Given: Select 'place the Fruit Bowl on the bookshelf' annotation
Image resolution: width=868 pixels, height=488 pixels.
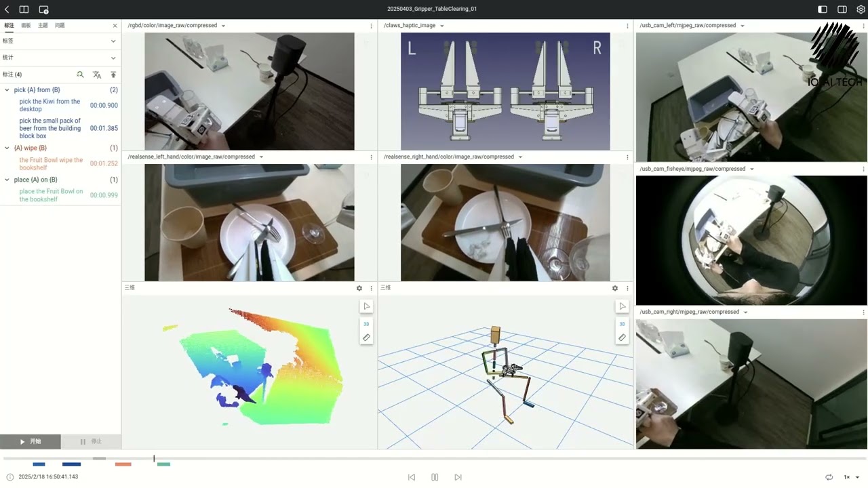Looking at the screenshot, I should pyautogui.click(x=51, y=195).
